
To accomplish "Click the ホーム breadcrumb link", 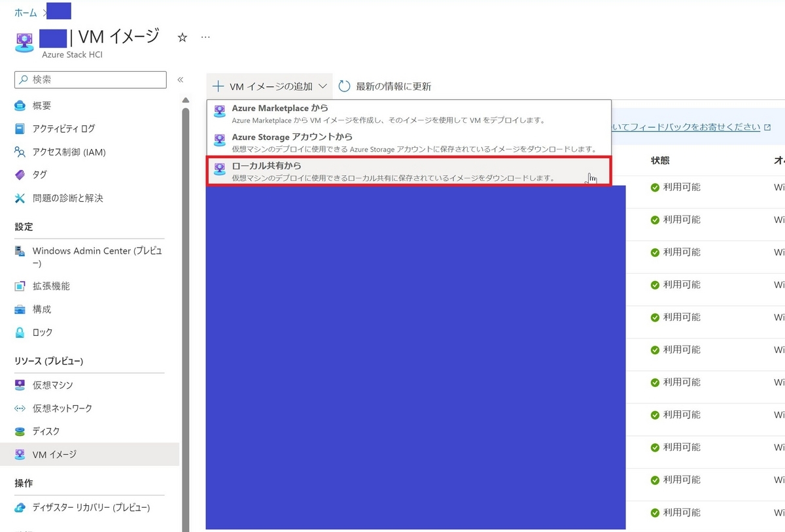I will (x=26, y=12).
